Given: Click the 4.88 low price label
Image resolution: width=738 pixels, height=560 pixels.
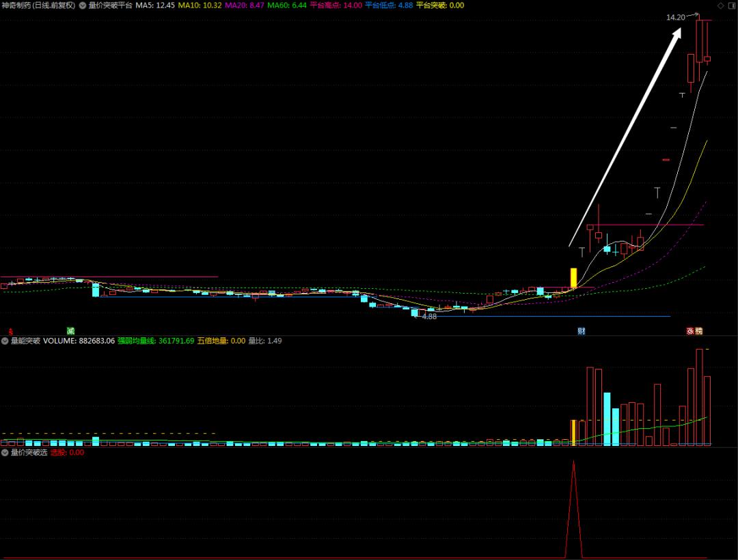Looking at the screenshot, I should click(429, 316).
